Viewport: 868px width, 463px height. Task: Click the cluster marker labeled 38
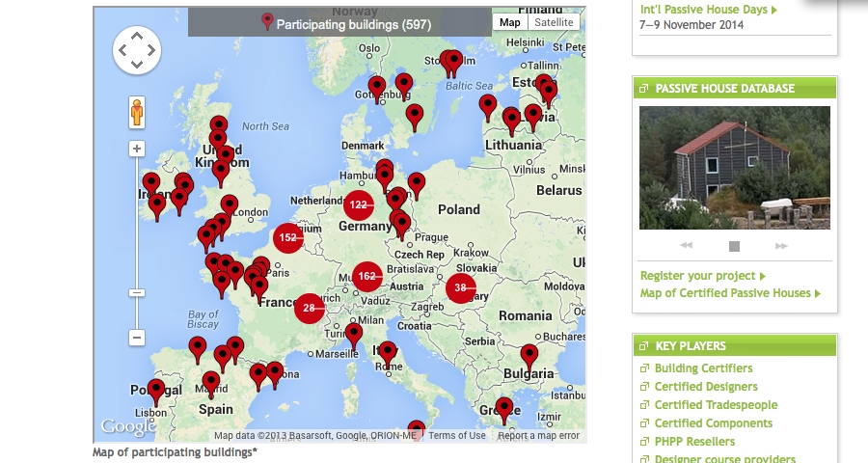(x=460, y=287)
